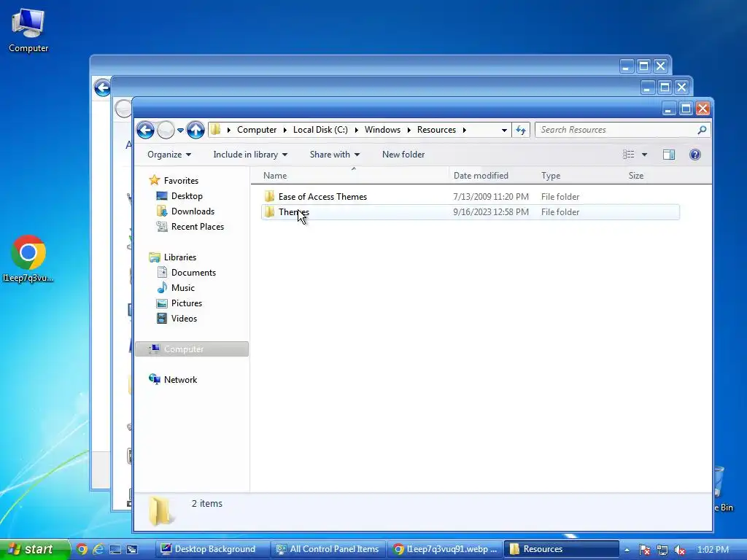Expand the arrow after Windows breadcrumb
Image resolution: width=747 pixels, height=560 pixels.
click(409, 130)
